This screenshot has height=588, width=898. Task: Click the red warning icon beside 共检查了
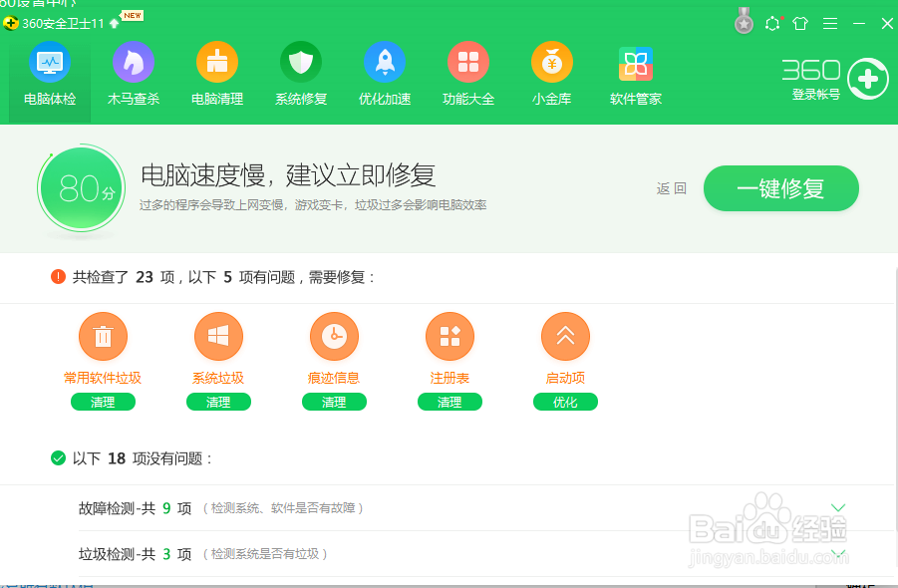point(58,277)
